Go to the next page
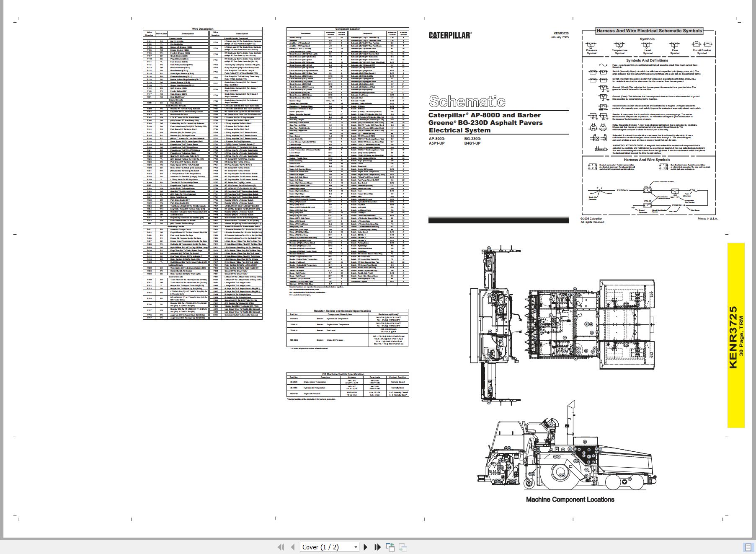 (366, 547)
